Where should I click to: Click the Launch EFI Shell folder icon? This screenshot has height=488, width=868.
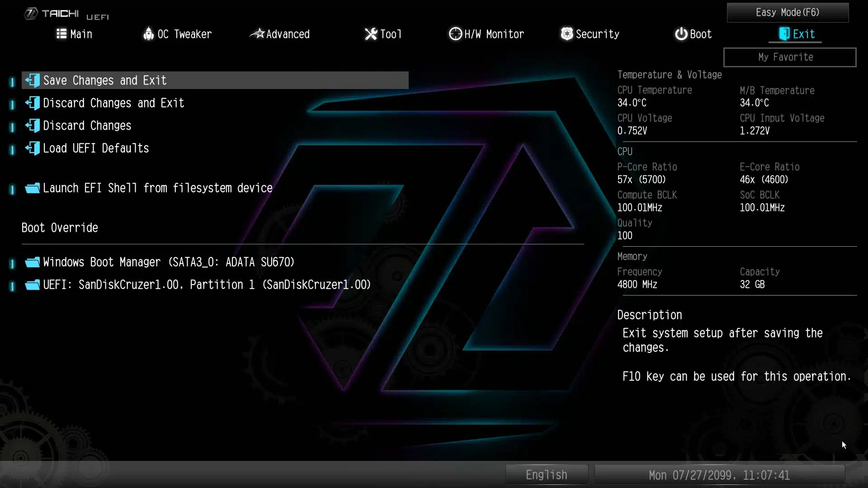pyautogui.click(x=32, y=188)
